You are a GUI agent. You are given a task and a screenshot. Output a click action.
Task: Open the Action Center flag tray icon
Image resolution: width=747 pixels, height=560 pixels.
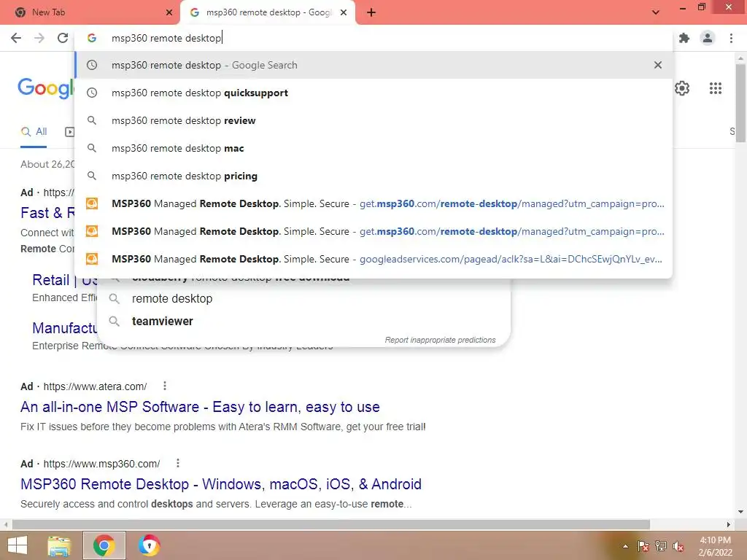[643, 546]
